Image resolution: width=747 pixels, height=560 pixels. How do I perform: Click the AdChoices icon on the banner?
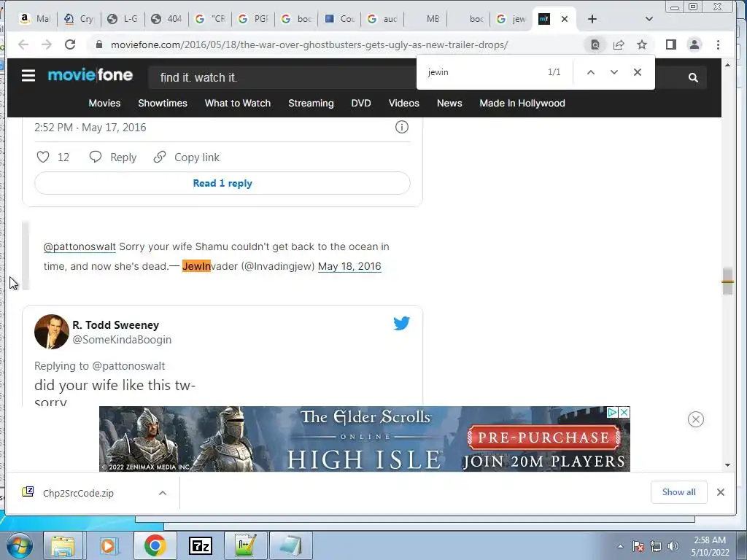612,413
